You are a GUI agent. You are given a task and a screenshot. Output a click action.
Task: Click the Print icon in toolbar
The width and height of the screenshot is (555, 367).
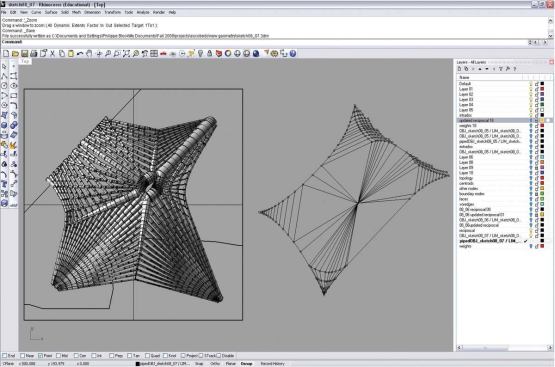34,54
